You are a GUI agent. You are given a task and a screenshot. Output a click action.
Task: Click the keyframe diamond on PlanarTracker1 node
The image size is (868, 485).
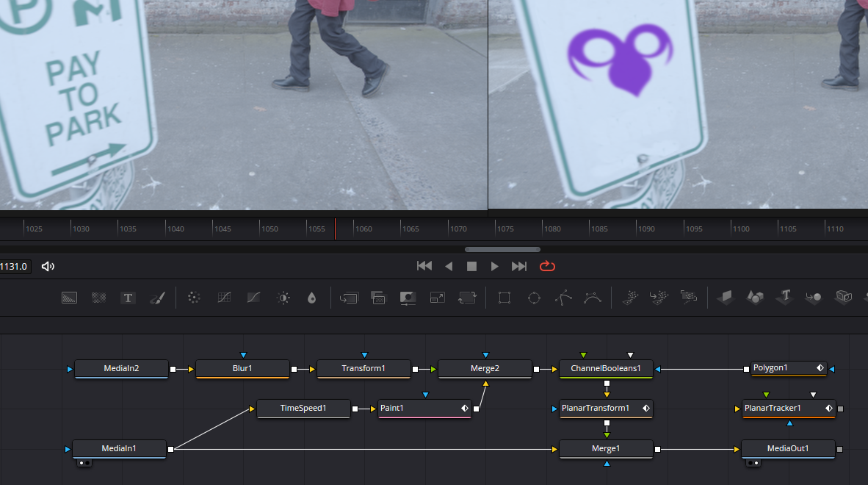coord(828,408)
